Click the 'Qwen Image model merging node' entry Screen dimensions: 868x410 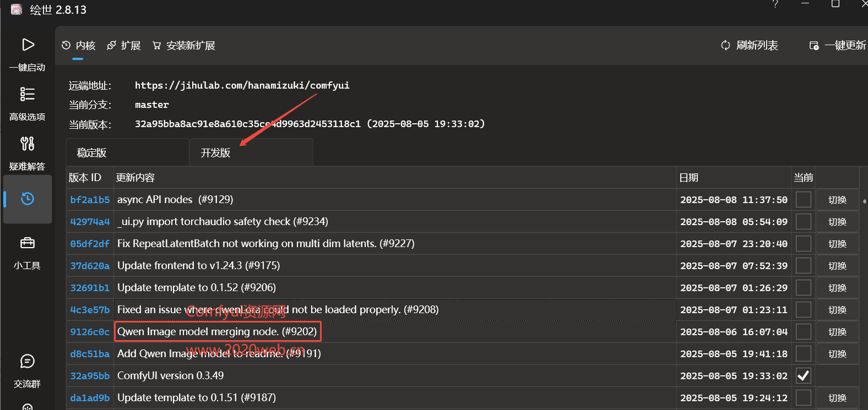[217, 331]
